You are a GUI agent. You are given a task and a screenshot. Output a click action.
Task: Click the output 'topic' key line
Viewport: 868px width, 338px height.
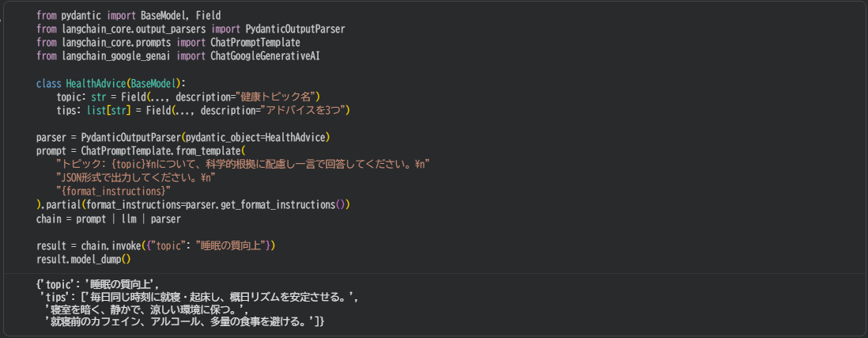tap(97, 284)
